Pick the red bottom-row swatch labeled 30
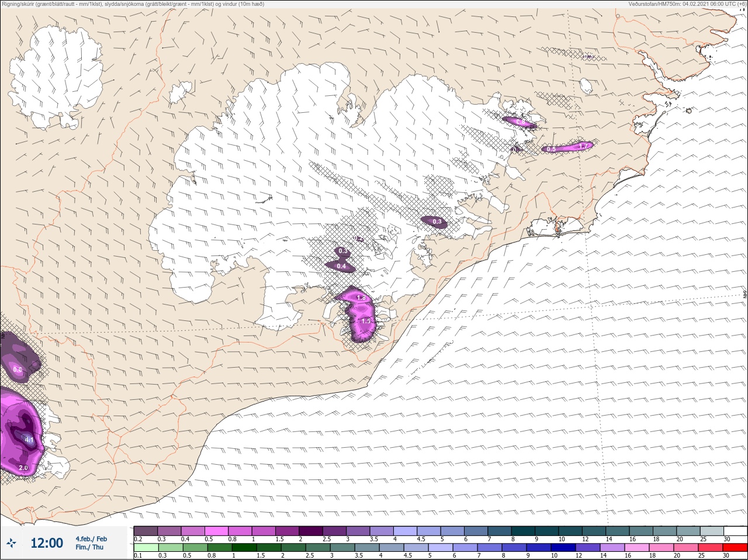Screen dimensions: 748x560 [735, 548]
